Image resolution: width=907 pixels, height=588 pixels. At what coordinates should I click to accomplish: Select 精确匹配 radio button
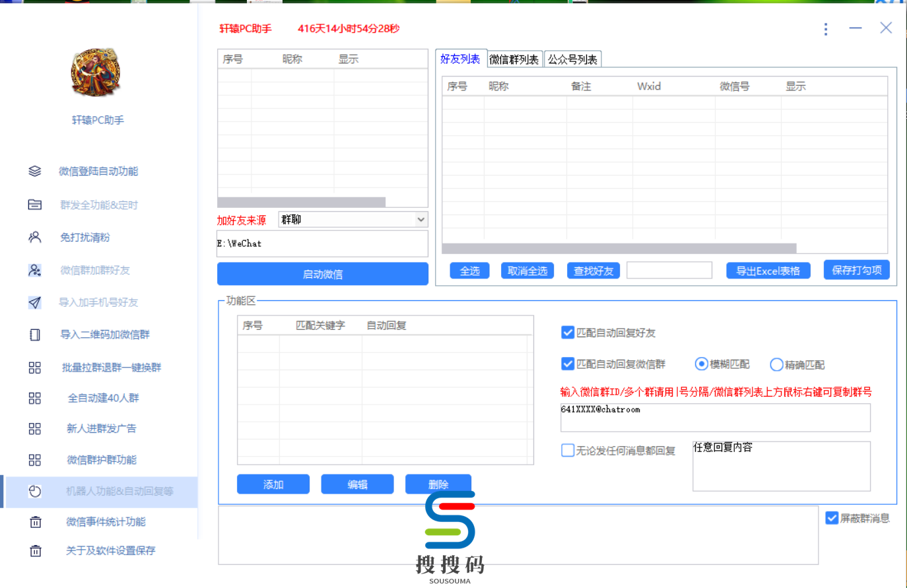(777, 364)
